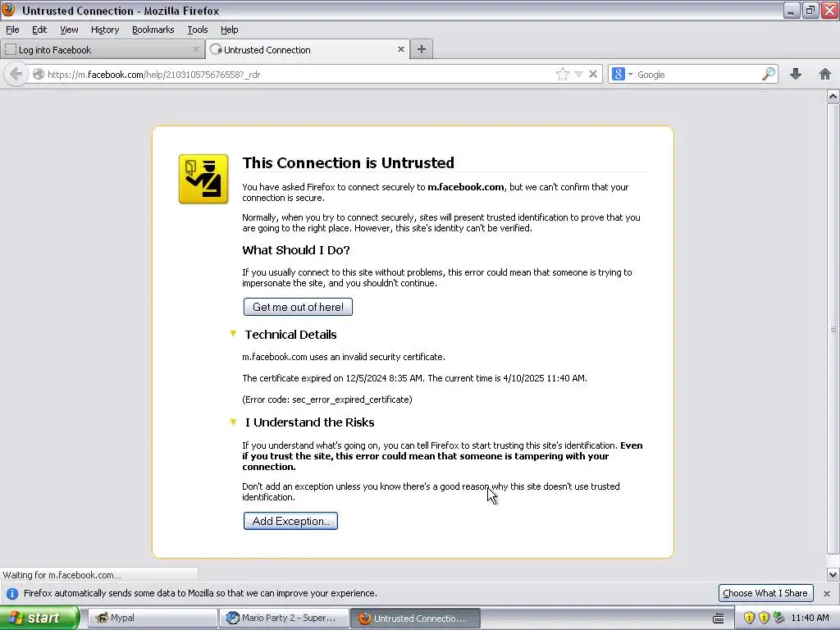Open the Google search engine selector
The image size is (840, 630).
(x=623, y=74)
